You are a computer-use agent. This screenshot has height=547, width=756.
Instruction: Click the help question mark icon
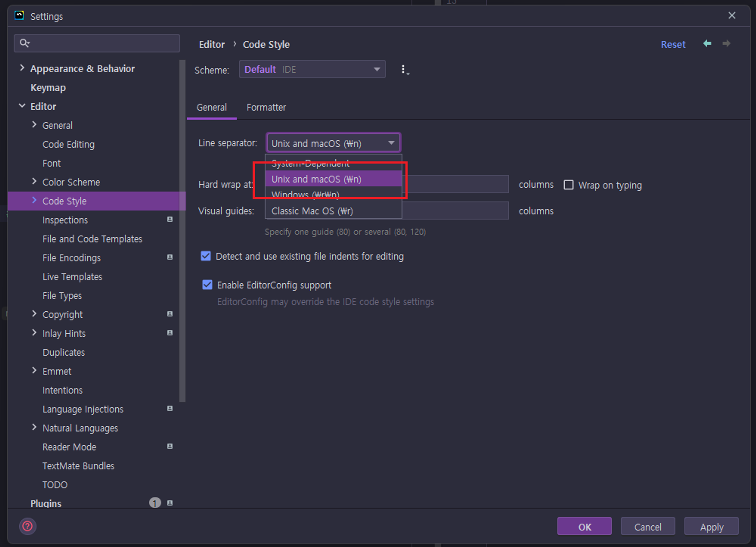[x=28, y=526]
